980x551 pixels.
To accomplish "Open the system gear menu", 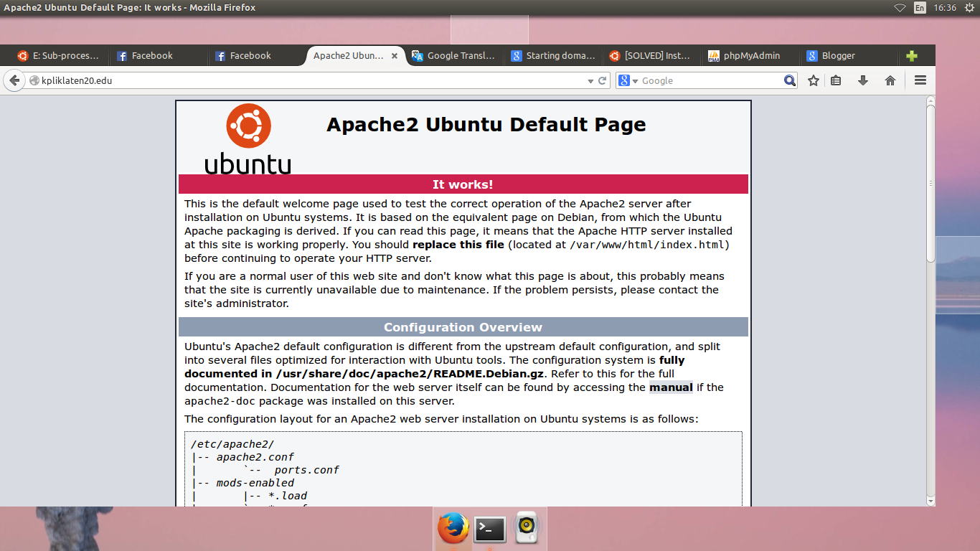I will coord(969,8).
